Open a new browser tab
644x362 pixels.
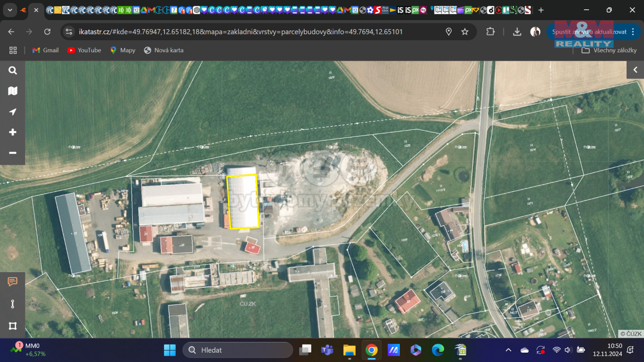point(541,10)
